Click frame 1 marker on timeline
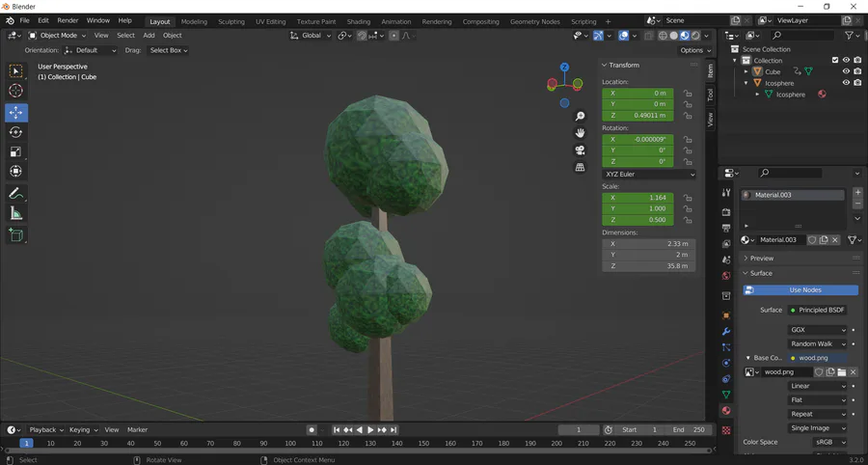Image resolution: width=868 pixels, height=465 pixels. (x=26, y=443)
